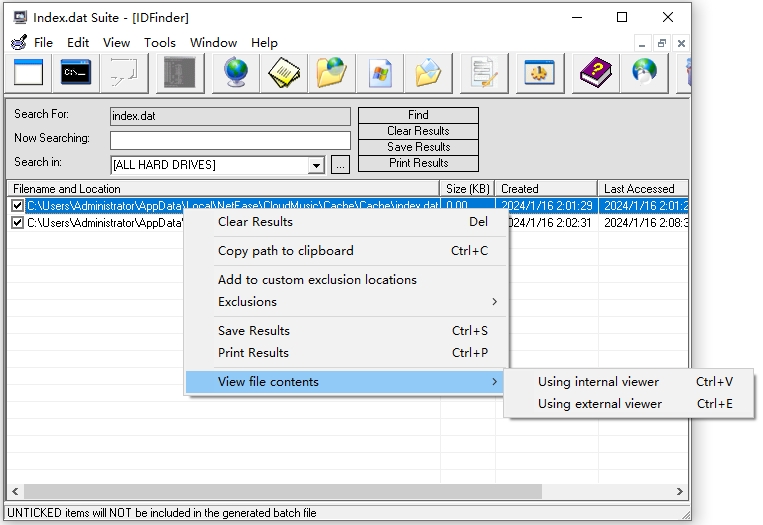Click the Search For index.dat field

pyautogui.click(x=230, y=116)
